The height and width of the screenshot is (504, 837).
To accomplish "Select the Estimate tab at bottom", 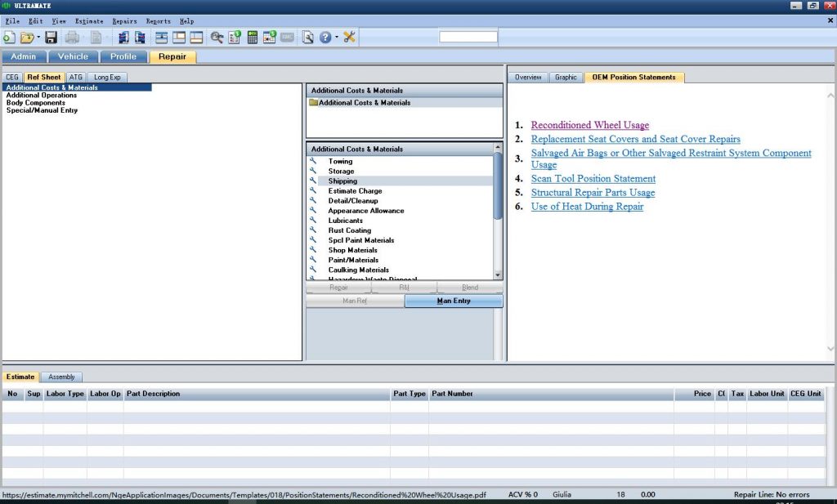I will (20, 377).
